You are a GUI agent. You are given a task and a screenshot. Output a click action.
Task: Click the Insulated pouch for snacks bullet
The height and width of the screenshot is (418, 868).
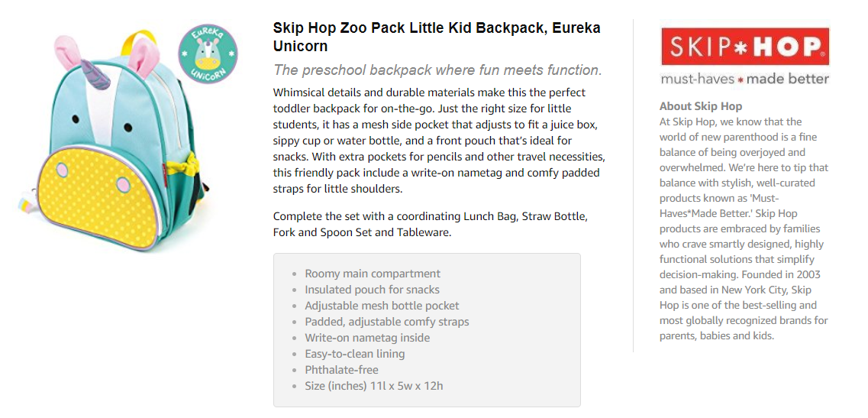coord(372,290)
